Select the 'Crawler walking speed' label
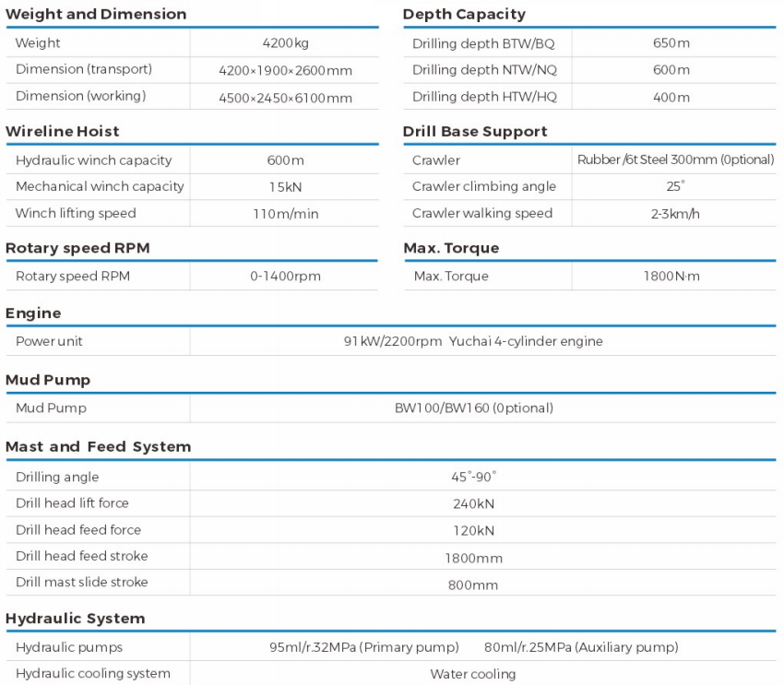Screen dimensions: 784x685 click(x=482, y=213)
